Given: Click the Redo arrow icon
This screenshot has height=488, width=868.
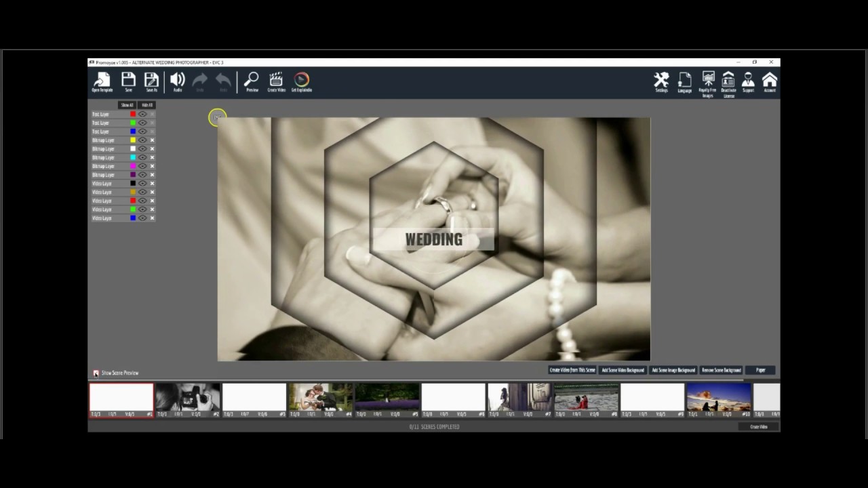Looking at the screenshot, I should click(223, 81).
